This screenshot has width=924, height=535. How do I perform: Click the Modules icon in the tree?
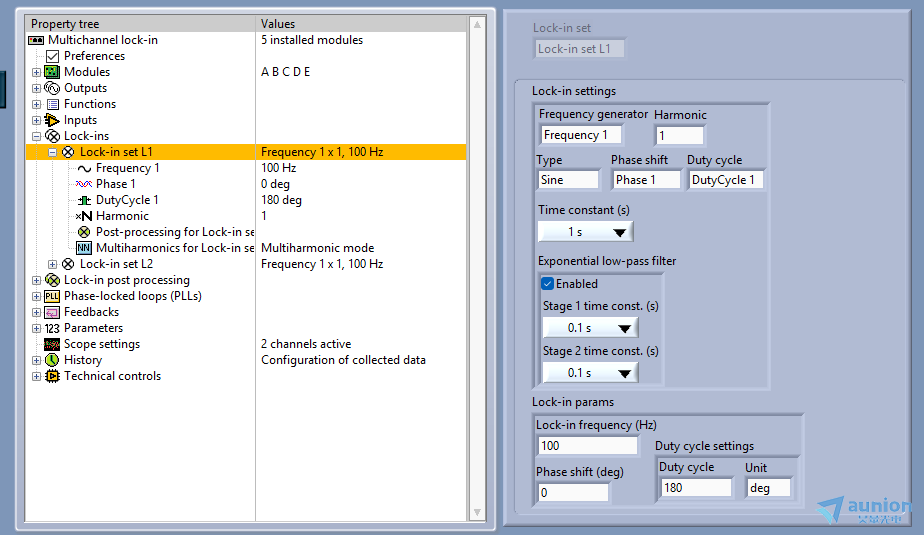point(52,72)
